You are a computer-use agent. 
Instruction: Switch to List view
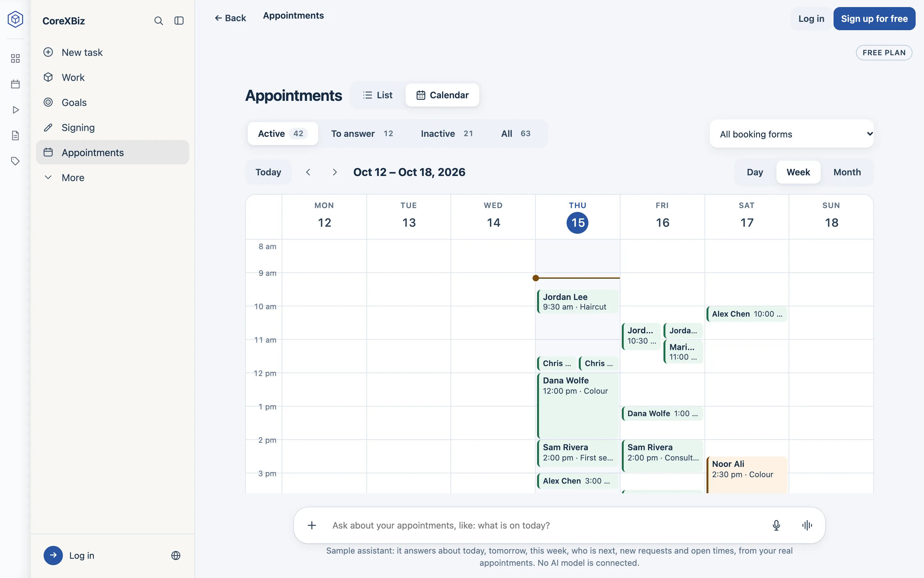click(378, 95)
